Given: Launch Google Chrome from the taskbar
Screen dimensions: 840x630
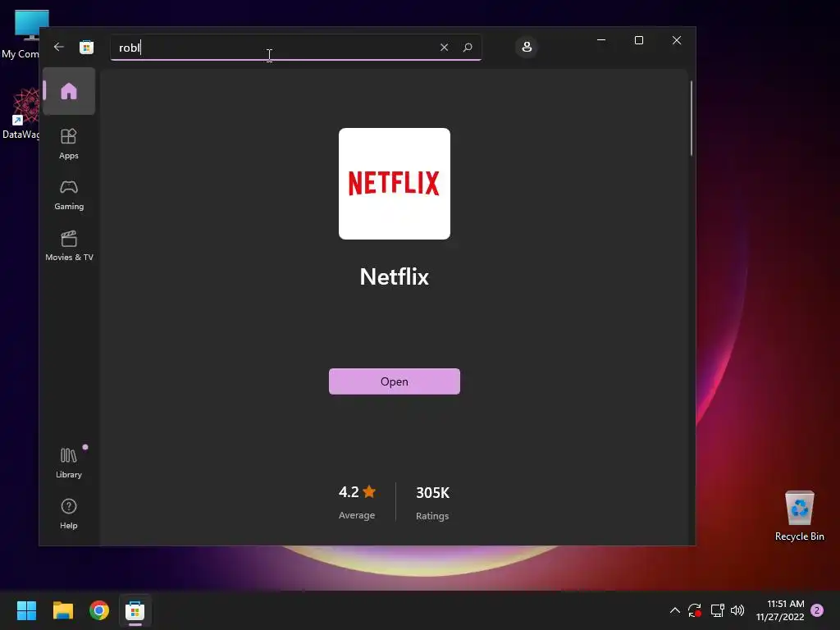Looking at the screenshot, I should [x=99, y=610].
